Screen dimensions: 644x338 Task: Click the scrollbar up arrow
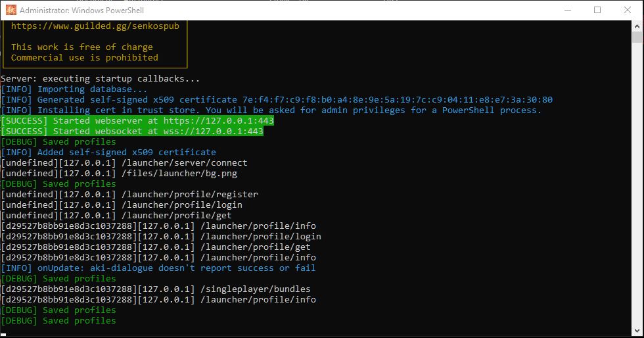pyautogui.click(x=637, y=26)
